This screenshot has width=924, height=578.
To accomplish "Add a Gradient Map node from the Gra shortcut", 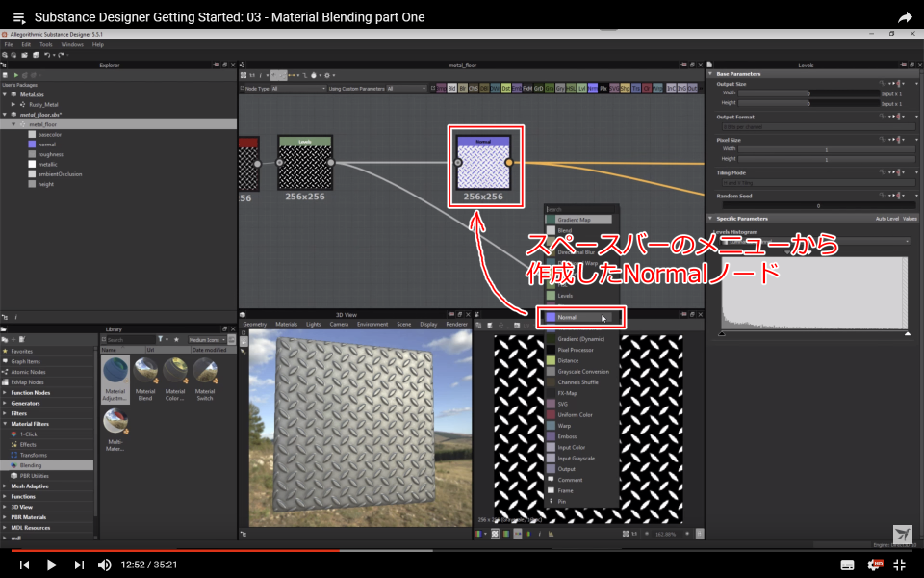I will [550, 89].
